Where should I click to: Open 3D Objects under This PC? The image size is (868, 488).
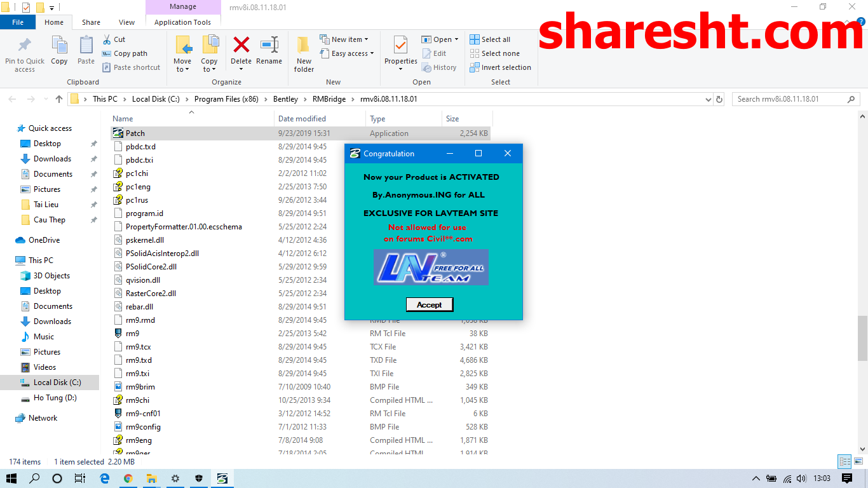pos(51,276)
